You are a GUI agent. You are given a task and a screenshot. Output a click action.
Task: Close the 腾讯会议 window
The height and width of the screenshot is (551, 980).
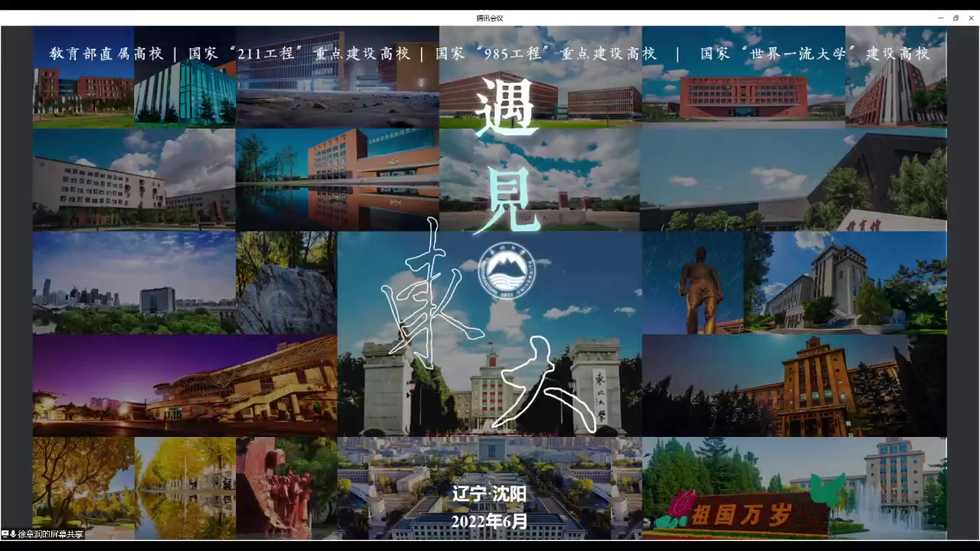pos(972,18)
